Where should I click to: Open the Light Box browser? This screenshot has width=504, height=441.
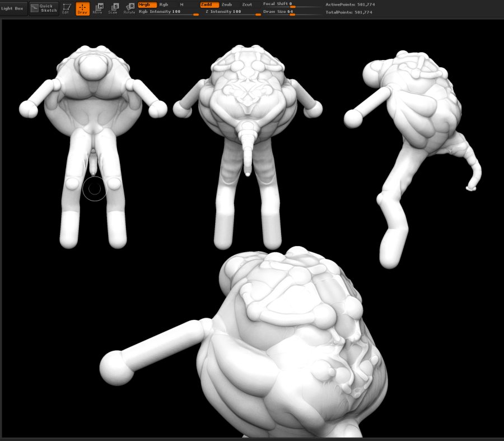[x=12, y=8]
